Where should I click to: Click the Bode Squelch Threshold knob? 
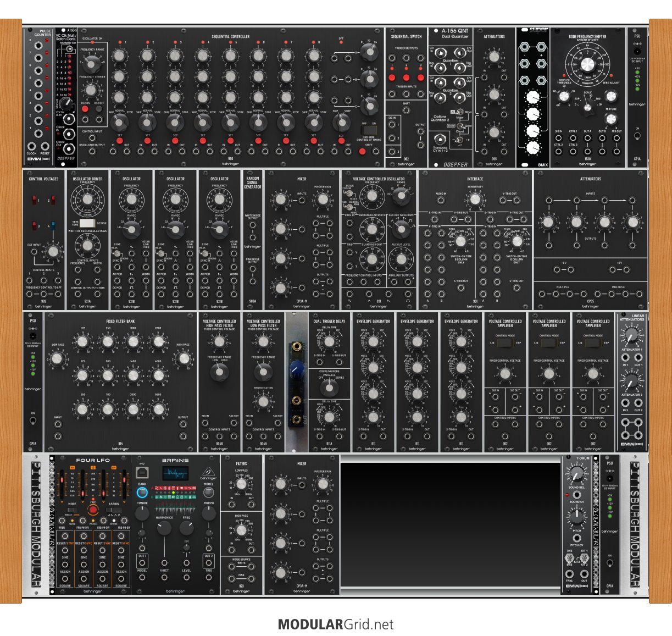click(x=564, y=96)
